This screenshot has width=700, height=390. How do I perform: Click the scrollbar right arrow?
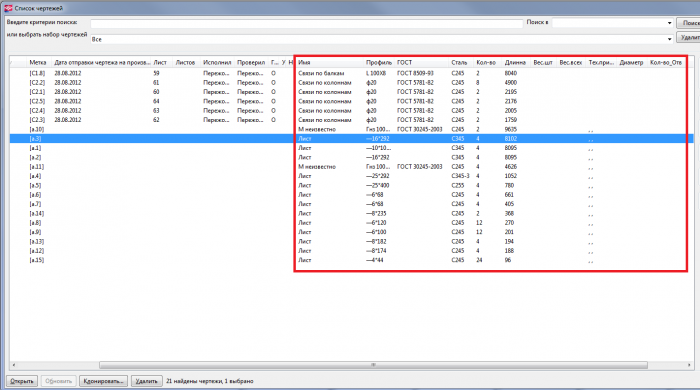689,365
